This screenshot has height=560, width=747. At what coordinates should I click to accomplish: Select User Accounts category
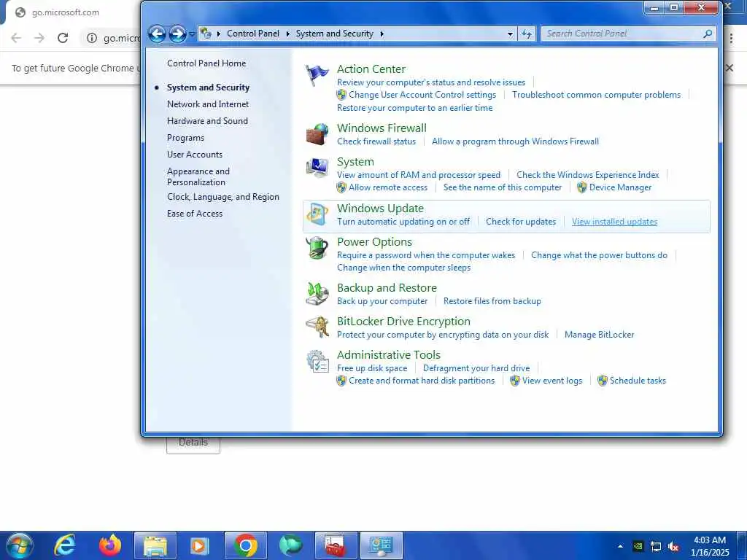194,155
